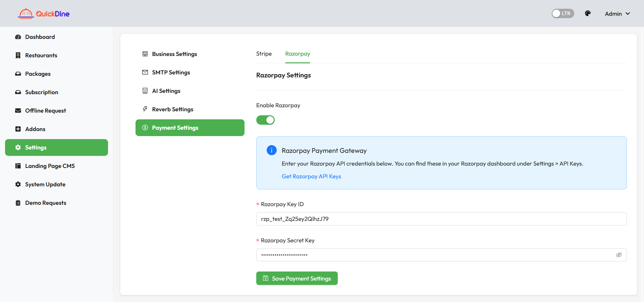Open Offline Request in the sidebar

pos(56,111)
